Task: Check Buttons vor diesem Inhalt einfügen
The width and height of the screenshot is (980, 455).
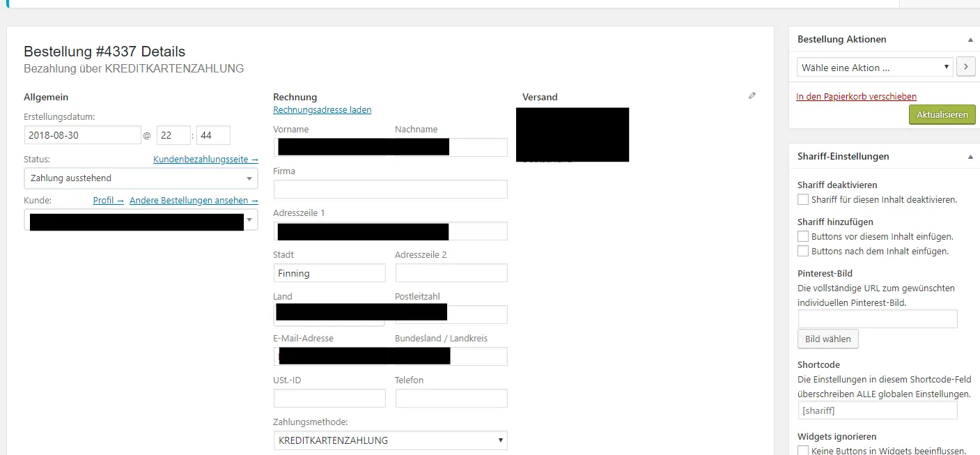Action: point(803,236)
